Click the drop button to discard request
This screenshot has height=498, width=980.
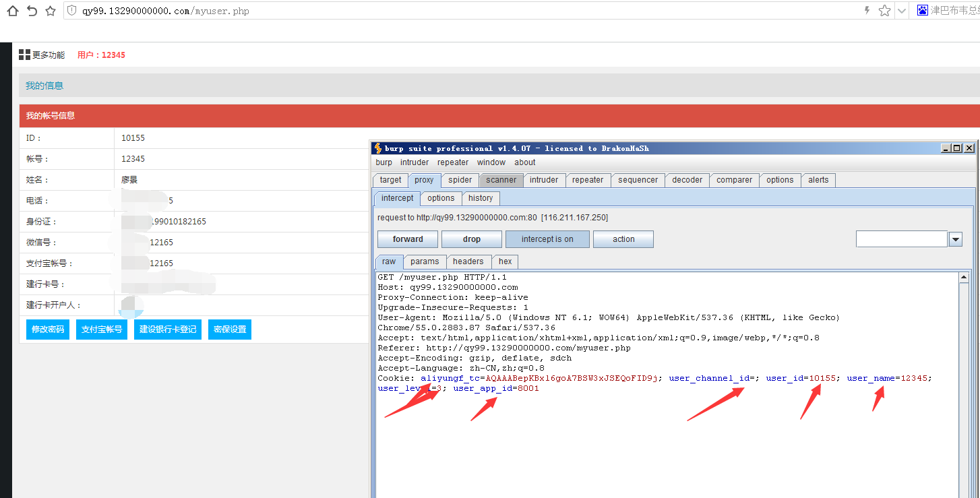(x=471, y=239)
